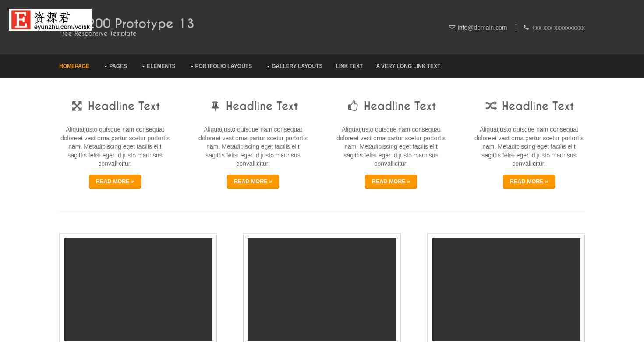Expand the Elements dropdown menu
644x342 pixels.
159,66
